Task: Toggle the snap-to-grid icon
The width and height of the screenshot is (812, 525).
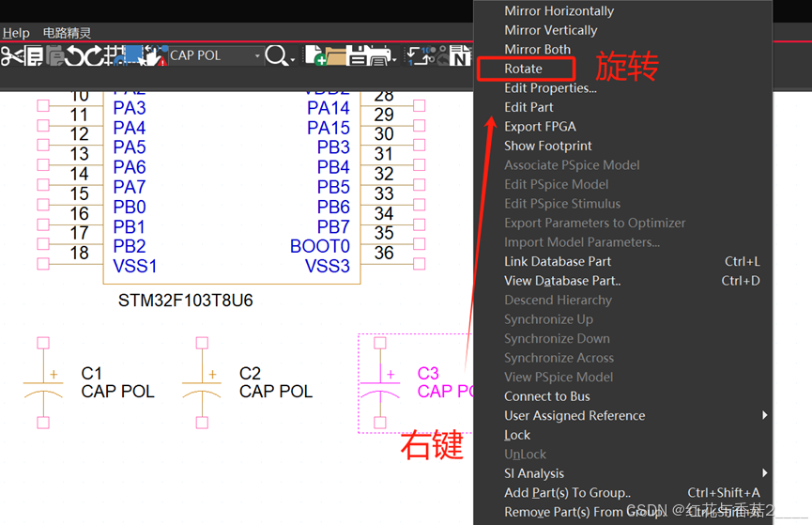Action: click(x=114, y=55)
